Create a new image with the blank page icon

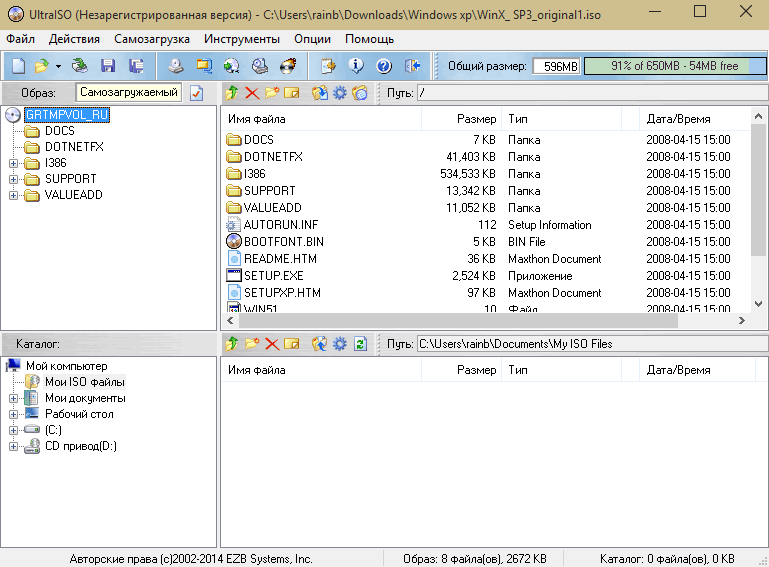(x=18, y=66)
